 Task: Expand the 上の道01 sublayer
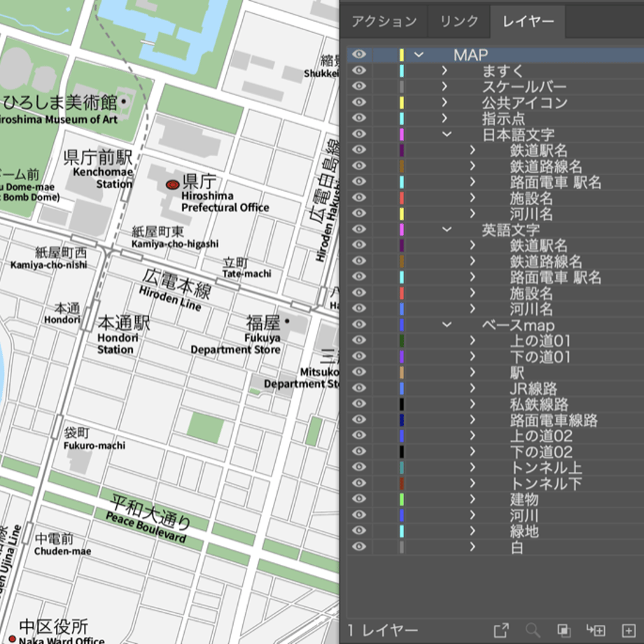tap(472, 340)
